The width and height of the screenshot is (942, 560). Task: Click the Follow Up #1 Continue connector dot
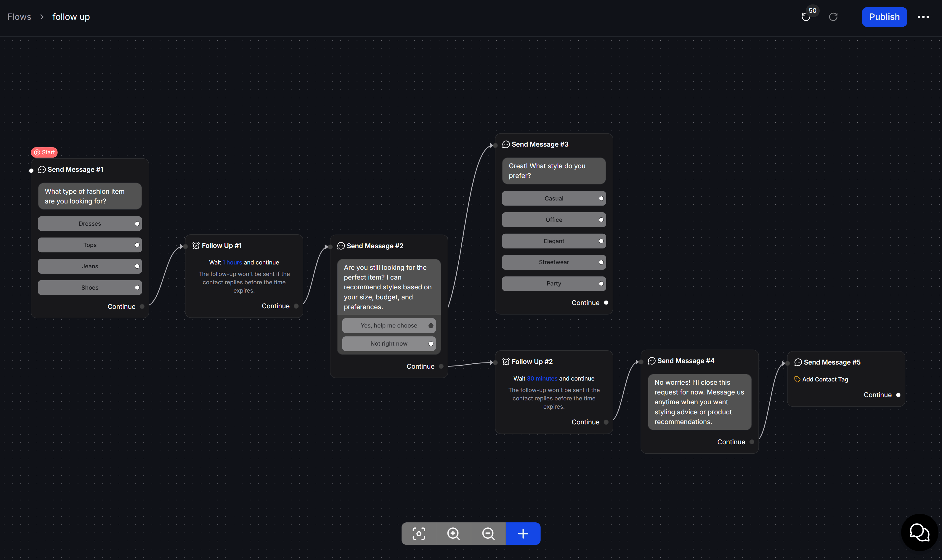[296, 307]
